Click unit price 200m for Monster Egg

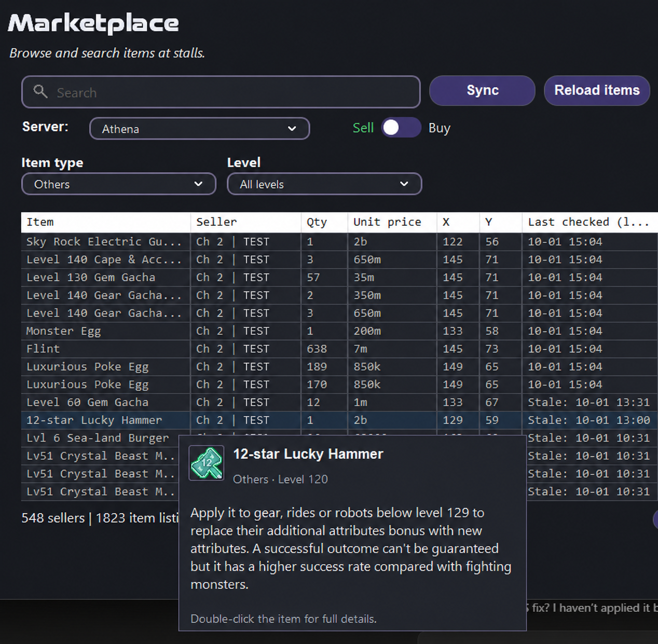pos(392,331)
